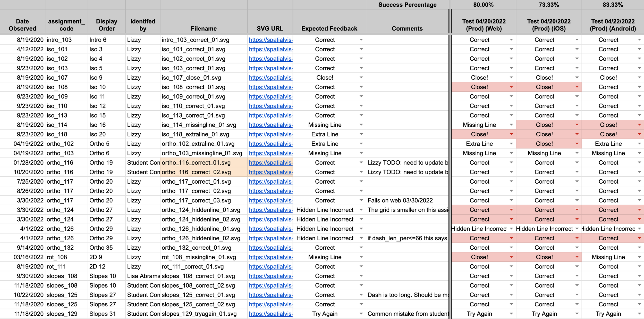Select the 4/12/2022 date cell
The width and height of the screenshot is (644, 319).
(22, 49)
